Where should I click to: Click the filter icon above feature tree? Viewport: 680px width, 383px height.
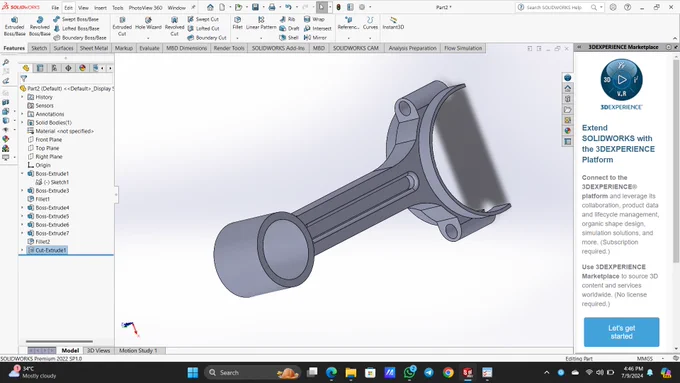[24, 79]
